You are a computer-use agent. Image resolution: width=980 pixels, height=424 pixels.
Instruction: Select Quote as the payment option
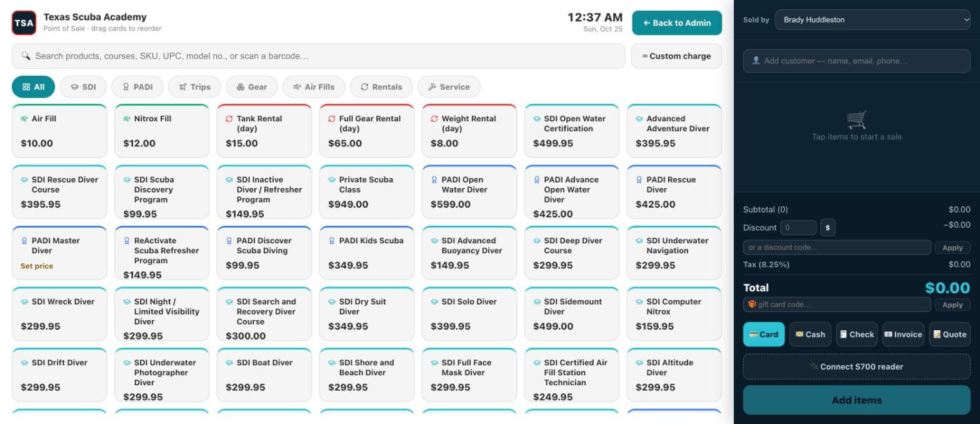click(950, 334)
